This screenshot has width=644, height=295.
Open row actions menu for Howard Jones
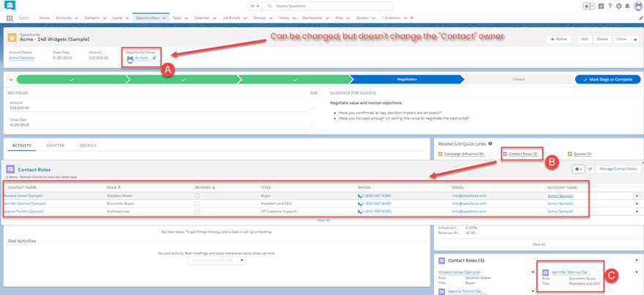click(x=636, y=196)
